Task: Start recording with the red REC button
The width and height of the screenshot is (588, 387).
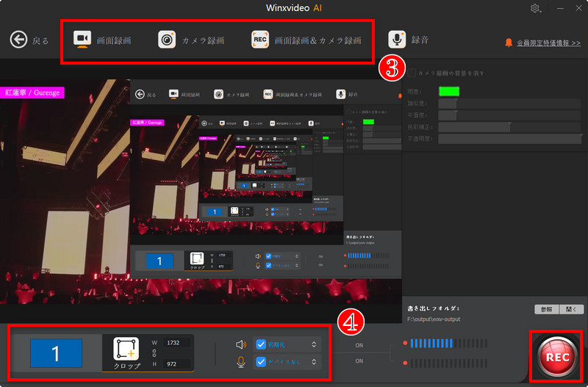Action: point(557,357)
